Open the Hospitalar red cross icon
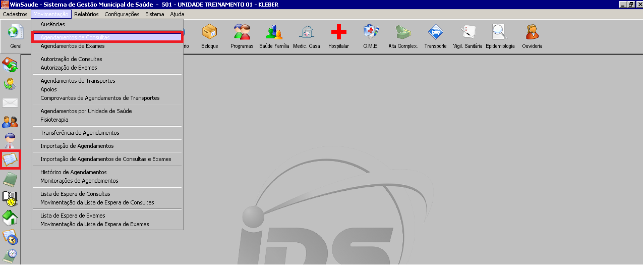644x265 pixels. (338, 32)
